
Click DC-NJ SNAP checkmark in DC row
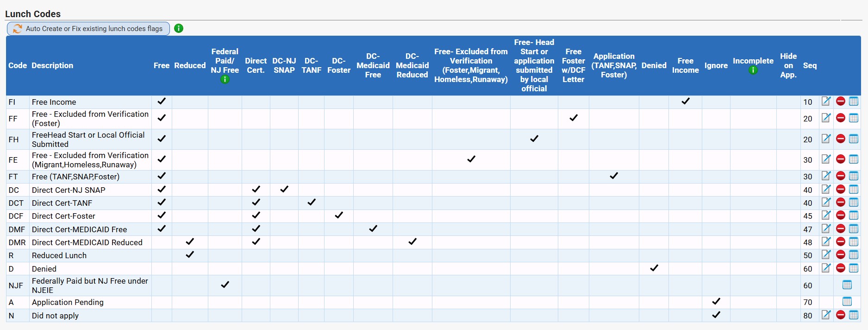[284, 189]
